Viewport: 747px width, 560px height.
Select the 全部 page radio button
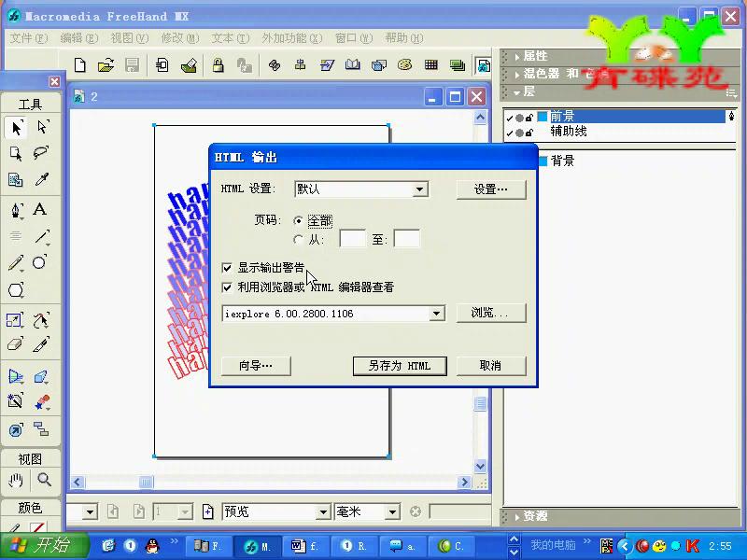298,221
